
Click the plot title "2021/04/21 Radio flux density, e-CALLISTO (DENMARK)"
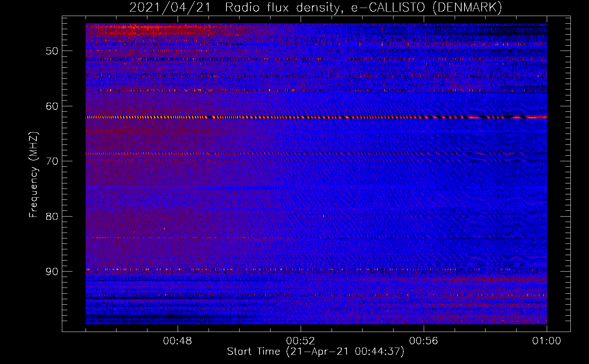316,7
